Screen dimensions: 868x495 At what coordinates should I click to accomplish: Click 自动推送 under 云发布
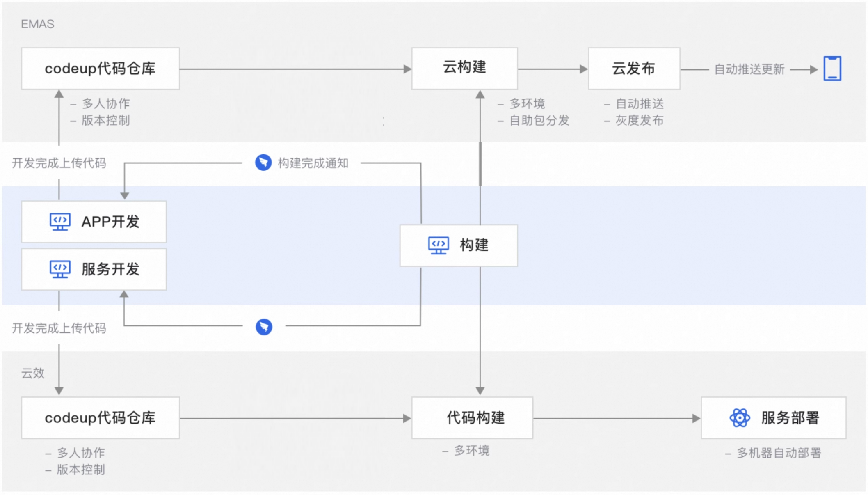pyautogui.click(x=640, y=103)
